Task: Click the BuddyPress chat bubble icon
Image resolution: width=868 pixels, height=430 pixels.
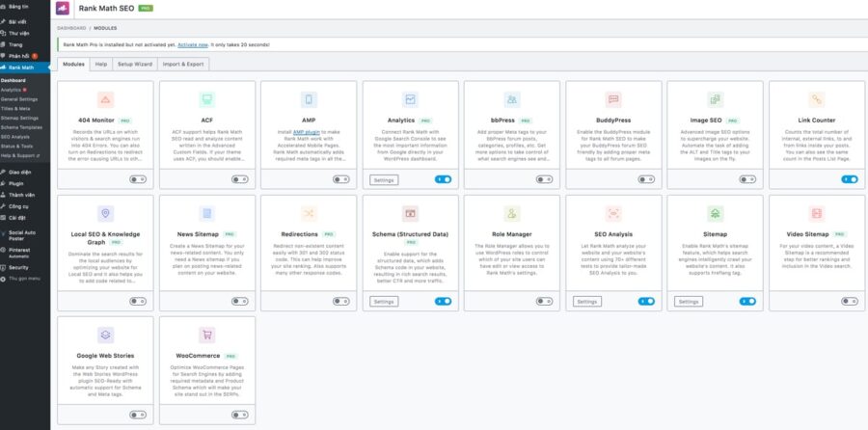Action: click(613, 99)
